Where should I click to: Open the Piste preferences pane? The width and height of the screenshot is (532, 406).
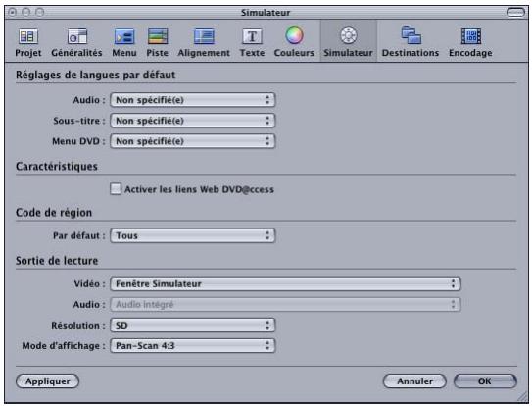click(158, 42)
